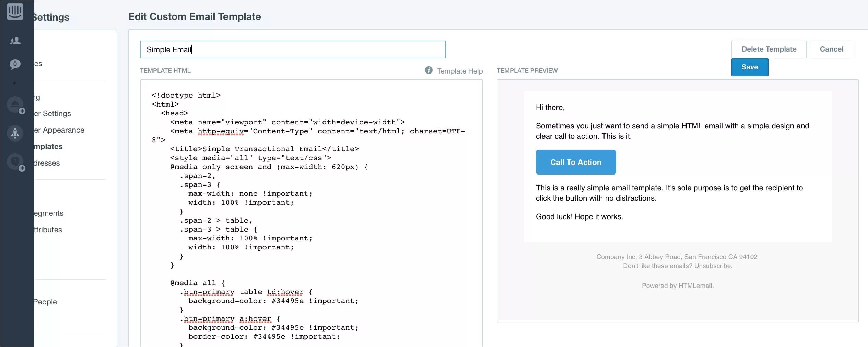Click the Cancel button

(x=832, y=49)
